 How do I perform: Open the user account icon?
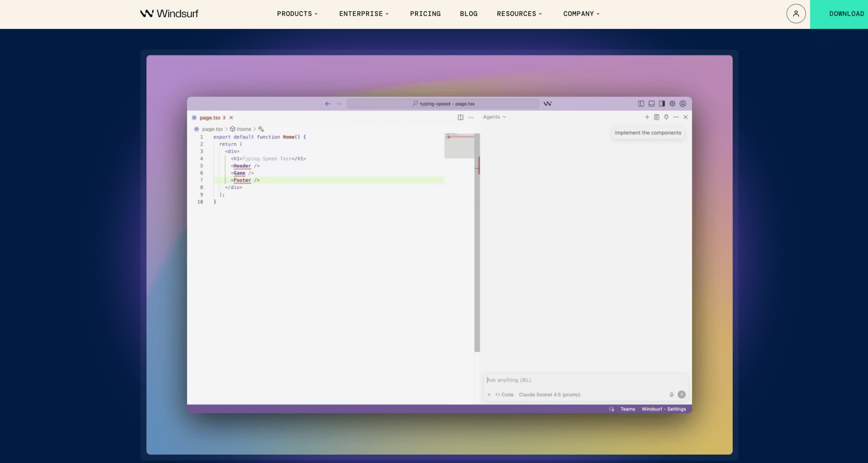coord(796,14)
